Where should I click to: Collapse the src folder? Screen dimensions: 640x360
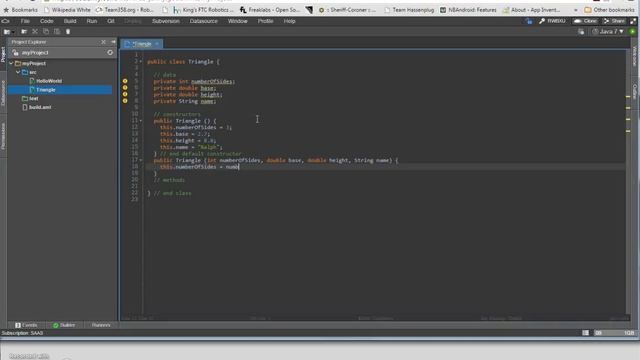tap(18, 72)
